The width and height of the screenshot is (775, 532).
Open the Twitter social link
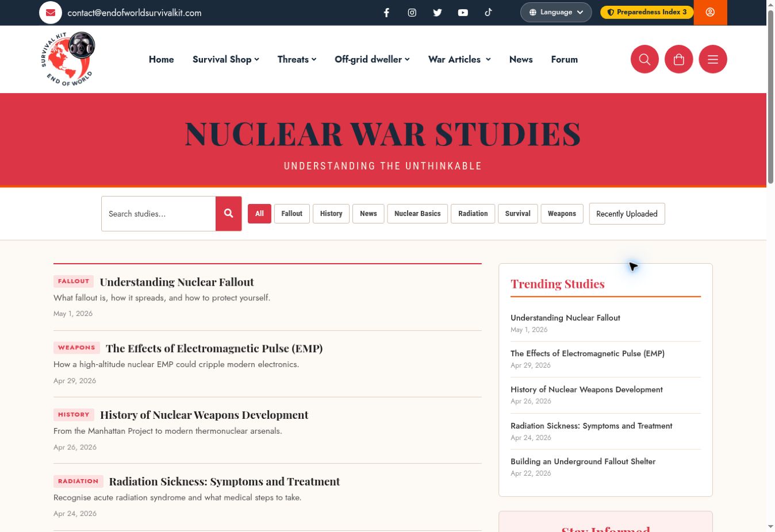(x=438, y=13)
